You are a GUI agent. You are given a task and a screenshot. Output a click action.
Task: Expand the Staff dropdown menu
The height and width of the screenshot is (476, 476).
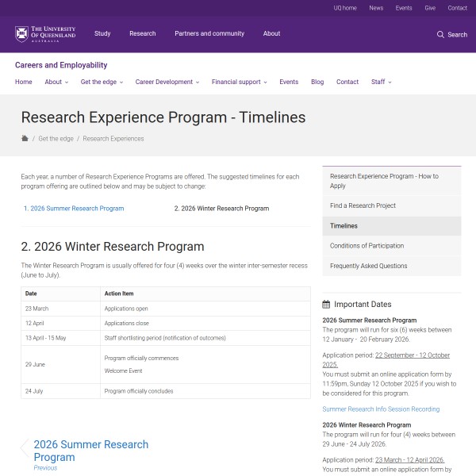click(381, 82)
